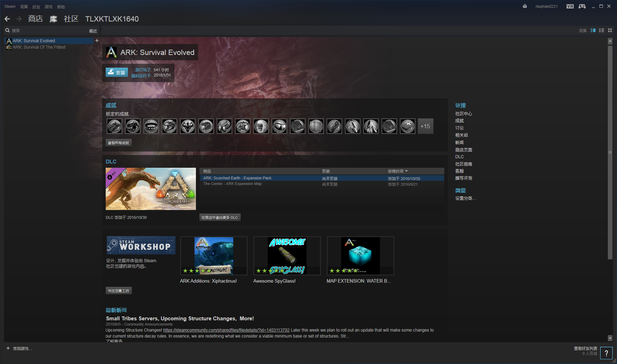
Task: Select the last locked achievement icon before +15
Action: click(x=408, y=126)
